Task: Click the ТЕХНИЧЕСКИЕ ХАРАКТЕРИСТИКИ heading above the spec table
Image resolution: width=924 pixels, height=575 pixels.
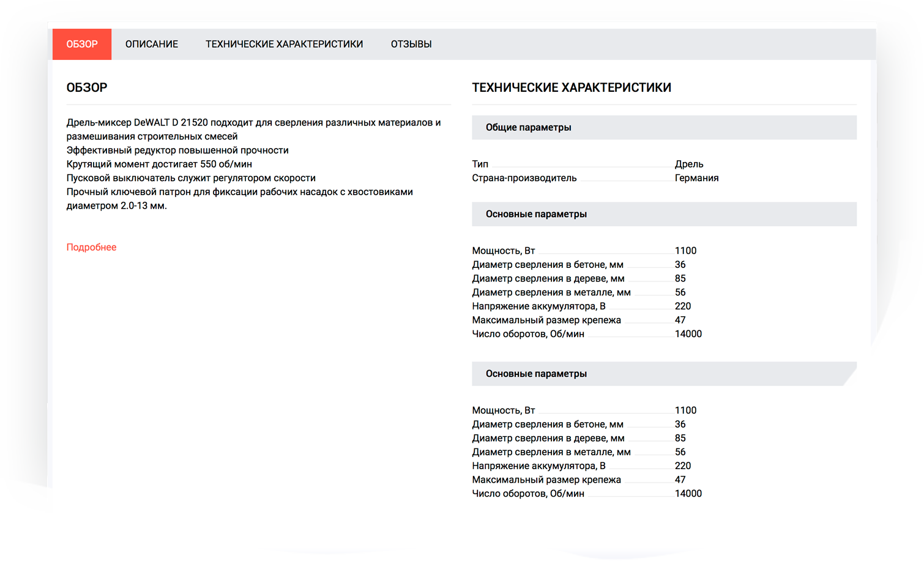Action: [572, 87]
